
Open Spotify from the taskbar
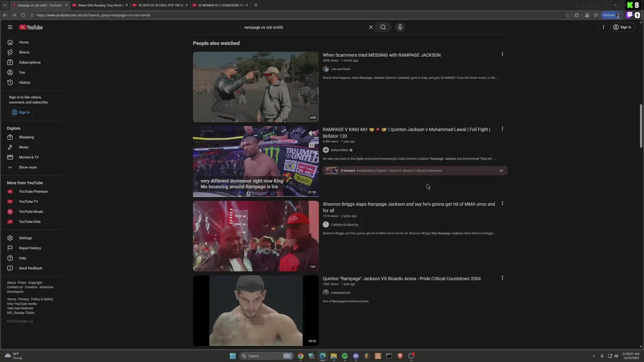pyautogui.click(x=345, y=356)
